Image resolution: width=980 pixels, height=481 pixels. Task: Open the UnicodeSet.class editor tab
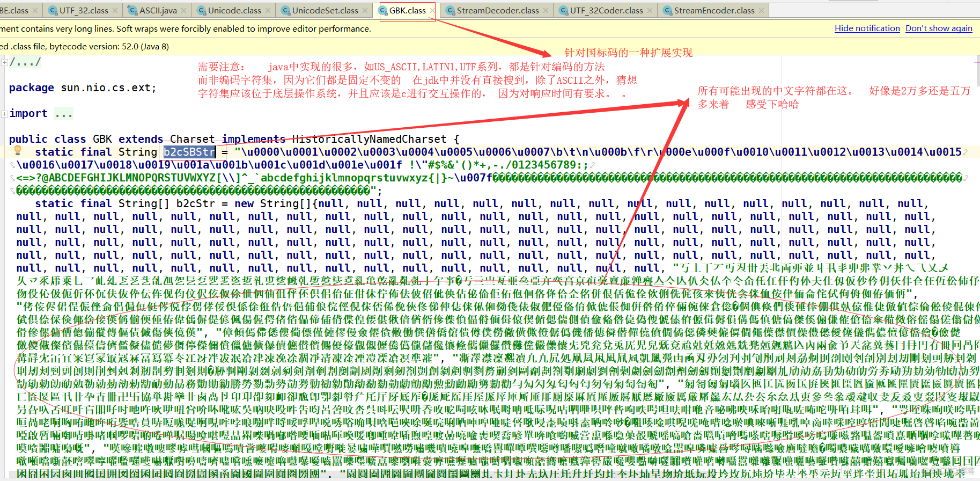[325, 10]
